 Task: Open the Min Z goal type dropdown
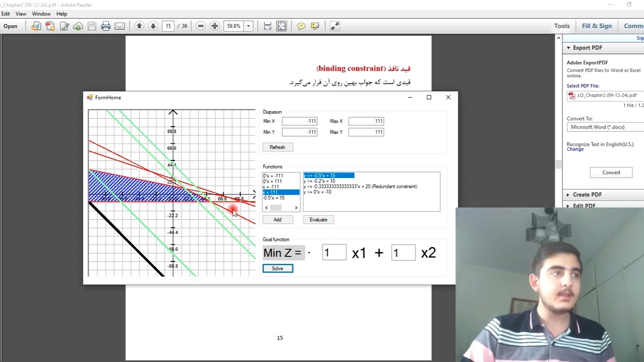pyautogui.click(x=309, y=253)
